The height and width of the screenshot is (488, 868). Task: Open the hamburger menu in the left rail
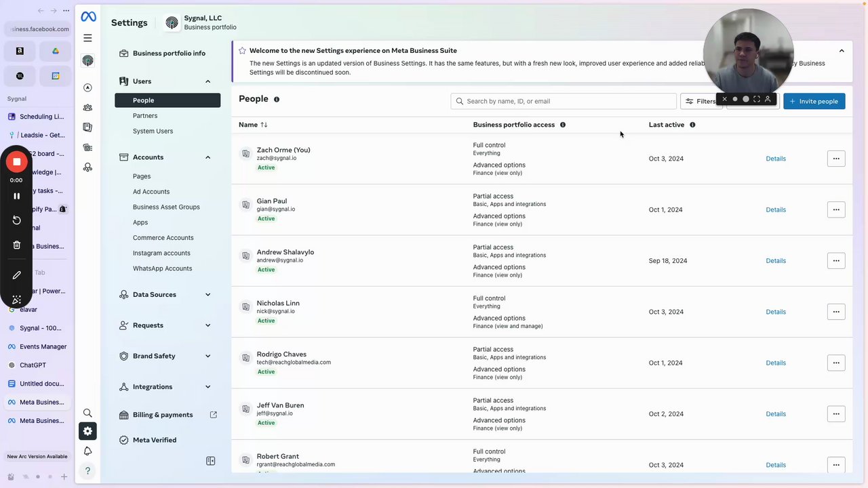87,38
